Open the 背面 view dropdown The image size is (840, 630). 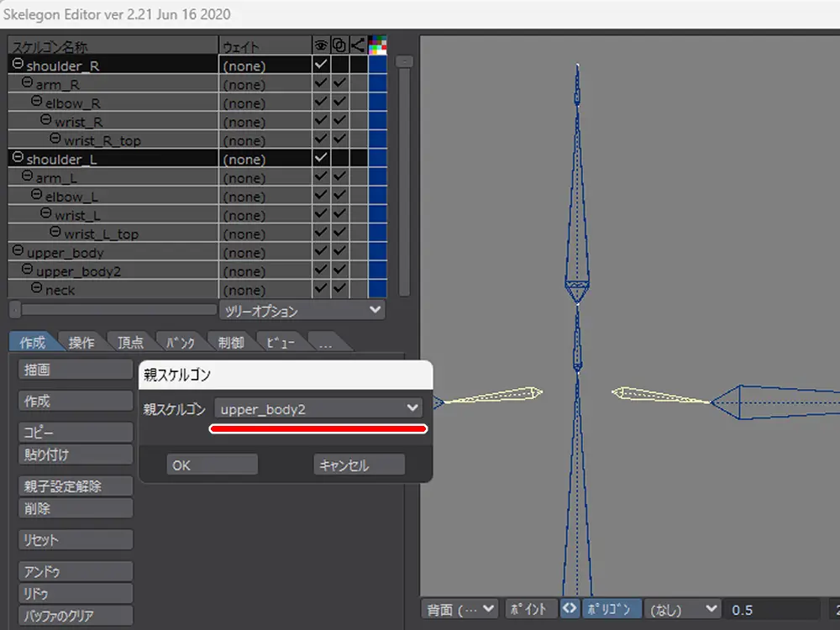pos(460,609)
